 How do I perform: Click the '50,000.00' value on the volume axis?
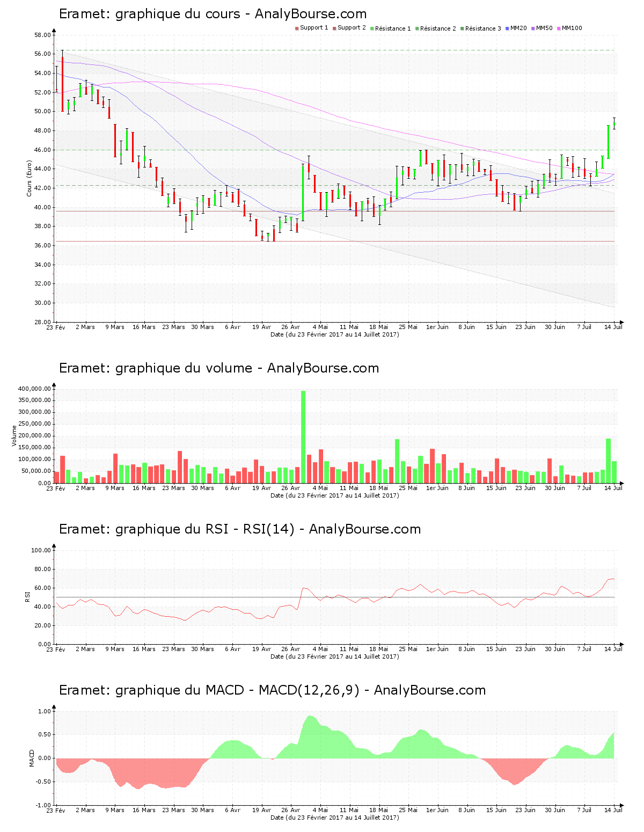pyautogui.click(x=36, y=471)
